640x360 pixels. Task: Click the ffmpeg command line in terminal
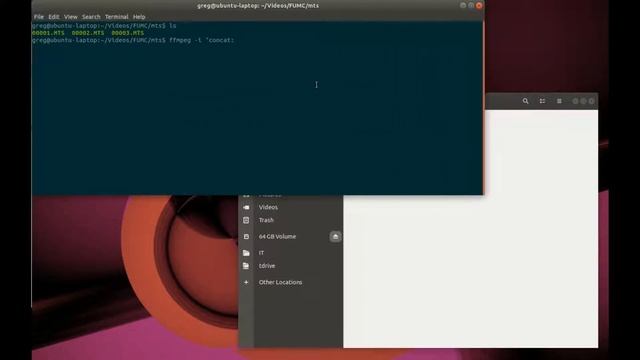(133, 40)
